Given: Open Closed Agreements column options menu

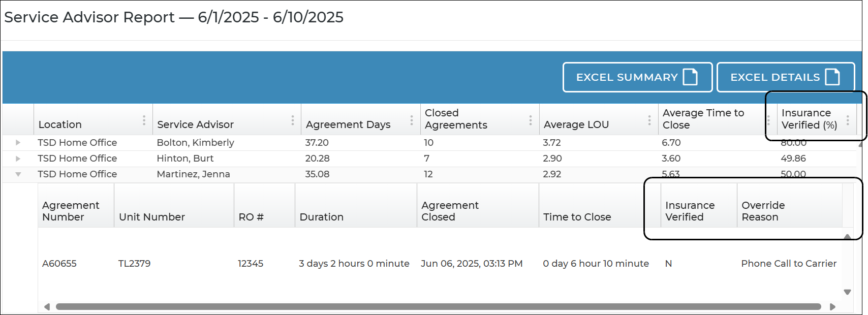Looking at the screenshot, I should [531, 120].
